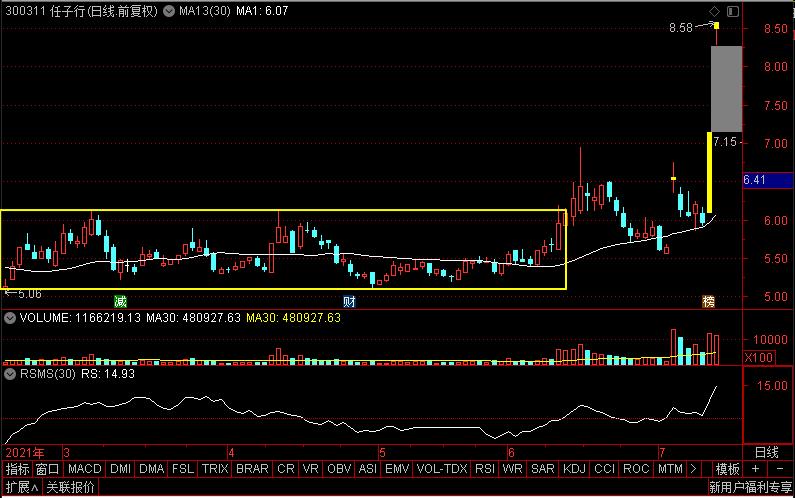The image size is (795, 498).
Task: Open the MTM indicator tab
Action: coord(670,469)
